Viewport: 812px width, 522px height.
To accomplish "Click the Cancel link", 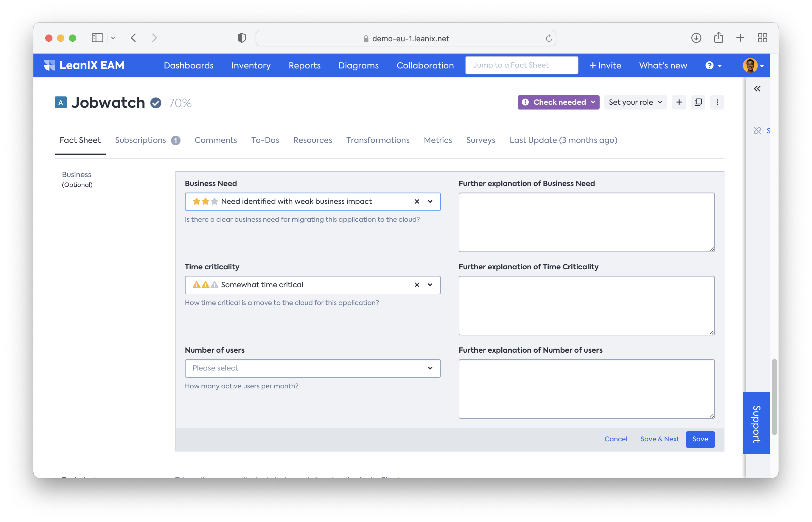I will point(616,439).
